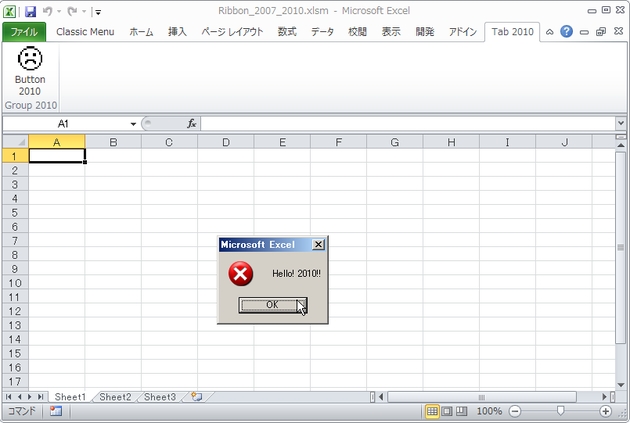Click the Save icon in quick access toolbar
Image resolution: width=630 pixels, height=423 pixels.
tap(31, 11)
